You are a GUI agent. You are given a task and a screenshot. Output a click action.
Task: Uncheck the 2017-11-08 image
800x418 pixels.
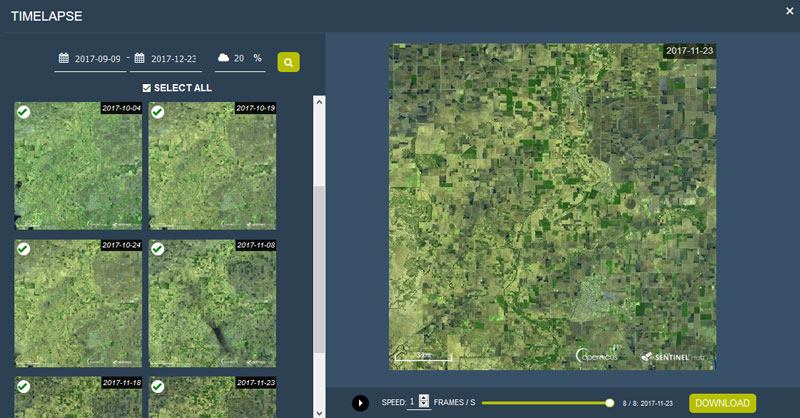(x=158, y=249)
